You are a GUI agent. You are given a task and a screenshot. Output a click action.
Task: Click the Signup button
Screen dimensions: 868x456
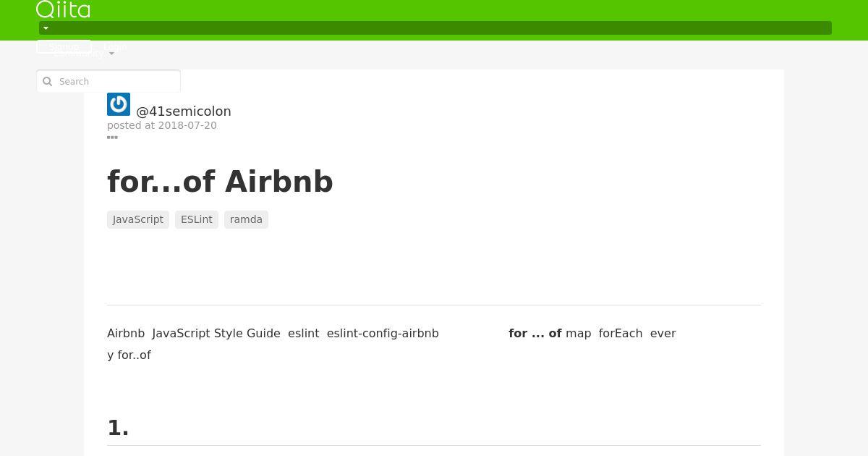click(x=64, y=46)
